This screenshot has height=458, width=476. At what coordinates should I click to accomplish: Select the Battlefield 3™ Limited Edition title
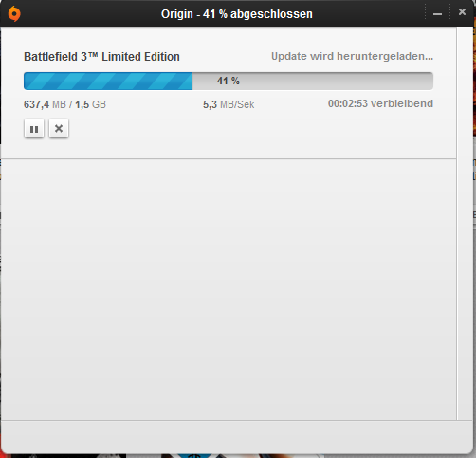[x=101, y=57]
